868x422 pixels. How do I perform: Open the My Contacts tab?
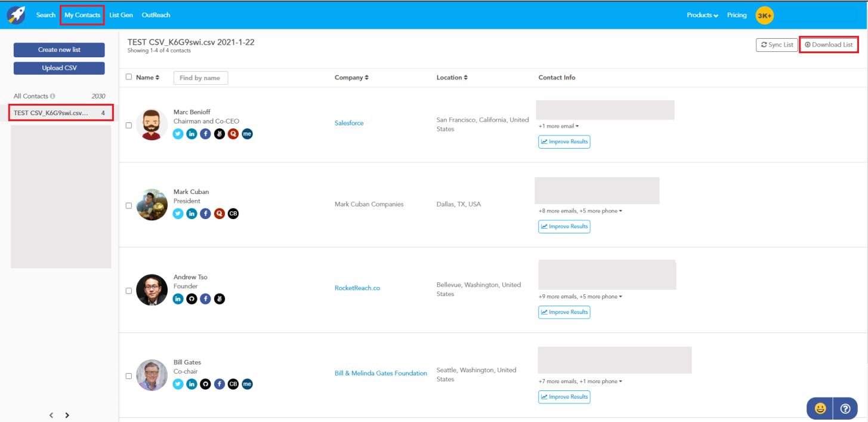pos(82,15)
